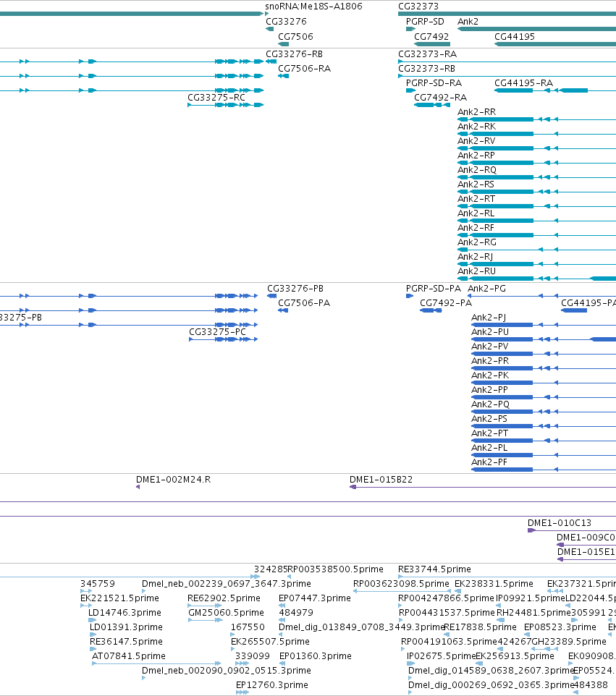This screenshot has height=696, width=616.
Task: Select transcript CG7506-RA
Action: tap(304, 68)
